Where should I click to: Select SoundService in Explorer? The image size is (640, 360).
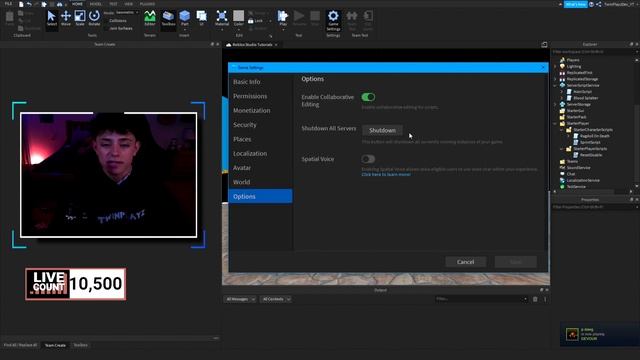575,168
